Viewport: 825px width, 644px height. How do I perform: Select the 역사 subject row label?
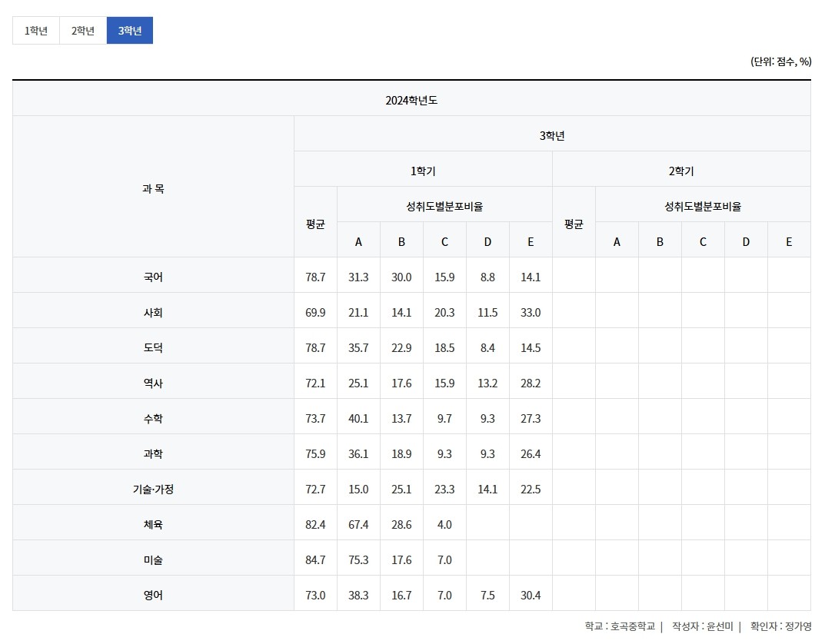tap(153, 383)
